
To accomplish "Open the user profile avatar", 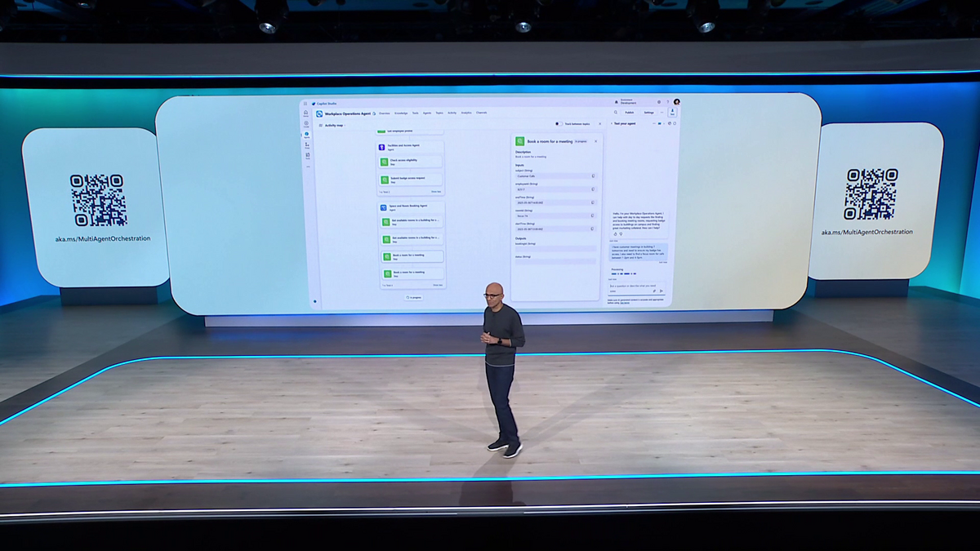I will tap(676, 102).
